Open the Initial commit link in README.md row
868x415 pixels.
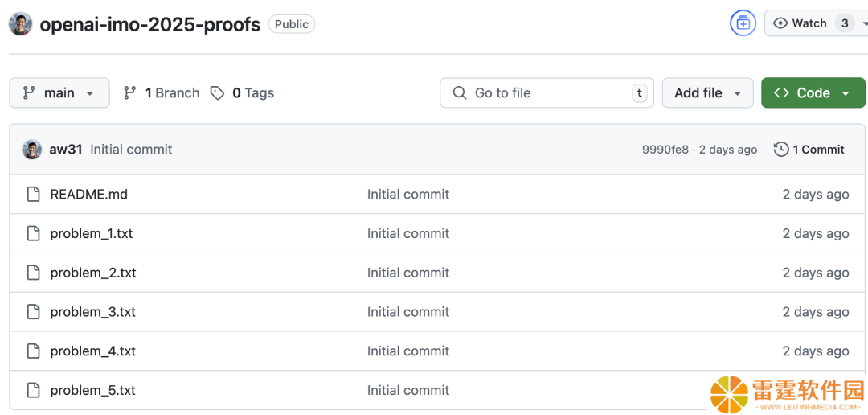[408, 195]
